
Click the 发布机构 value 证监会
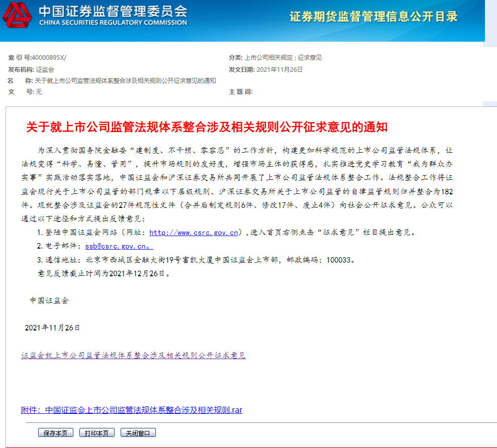click(x=45, y=70)
